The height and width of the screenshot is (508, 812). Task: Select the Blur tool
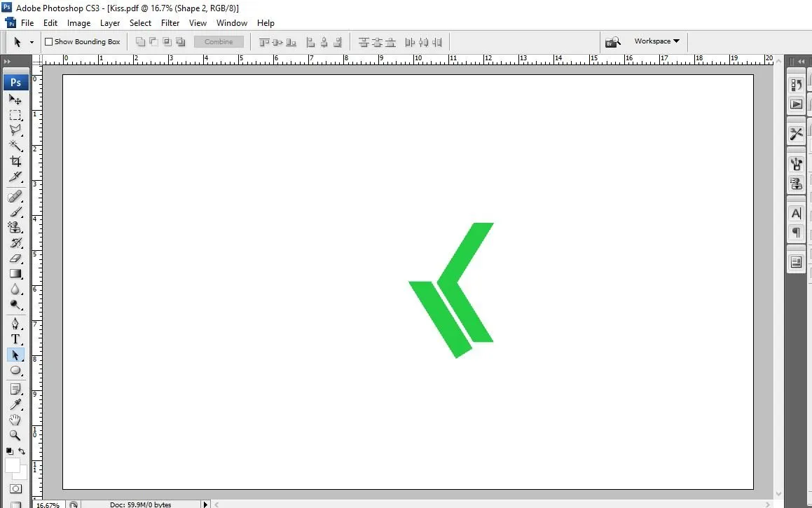click(15, 289)
